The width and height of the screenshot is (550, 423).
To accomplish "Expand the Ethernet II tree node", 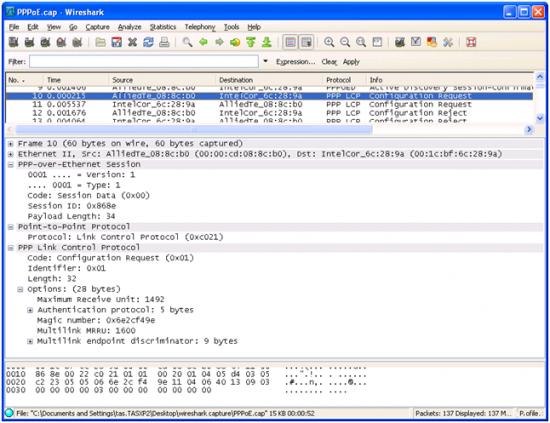I will point(11,154).
